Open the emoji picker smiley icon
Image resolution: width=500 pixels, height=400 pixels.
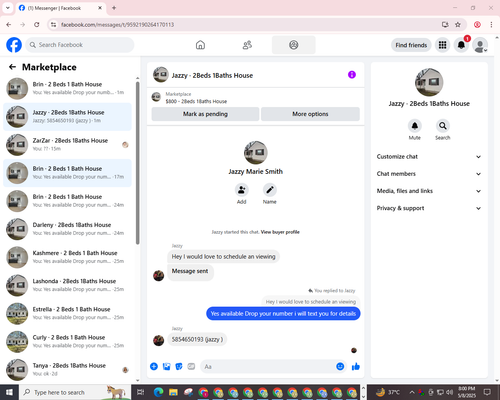click(340, 367)
